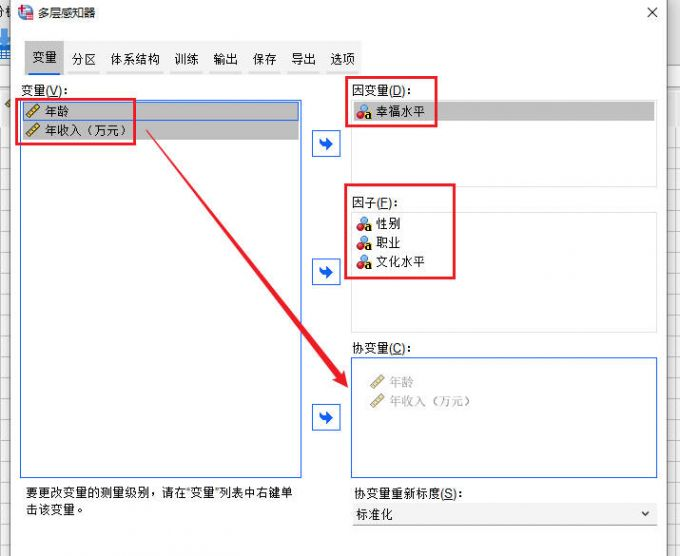Click the 多层感知器 title bar icon
This screenshot has height=556, width=680.
[25, 13]
